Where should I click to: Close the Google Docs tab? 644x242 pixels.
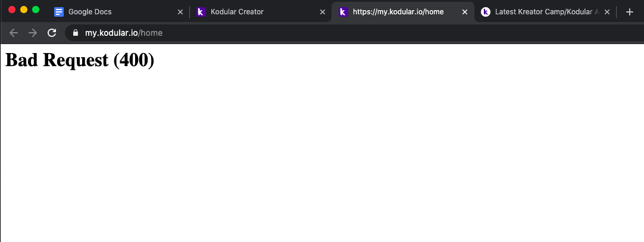[x=180, y=12]
